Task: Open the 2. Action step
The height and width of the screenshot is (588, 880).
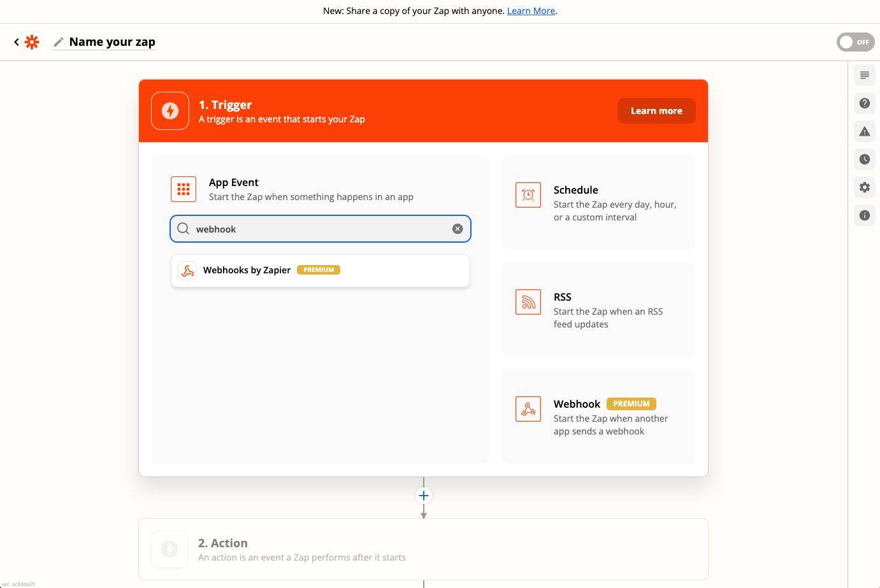Action: pyautogui.click(x=423, y=549)
